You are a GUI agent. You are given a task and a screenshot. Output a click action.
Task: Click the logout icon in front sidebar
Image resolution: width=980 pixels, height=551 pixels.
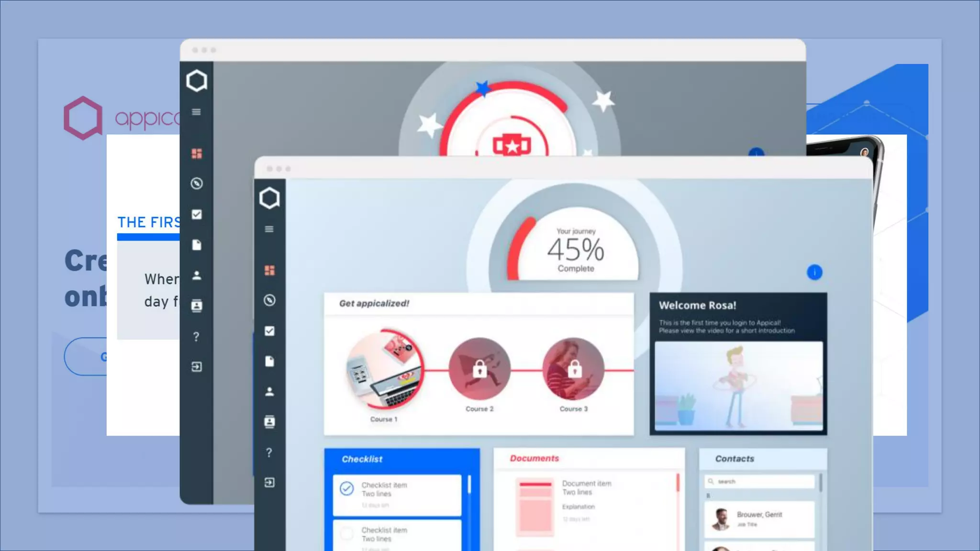pos(269,483)
